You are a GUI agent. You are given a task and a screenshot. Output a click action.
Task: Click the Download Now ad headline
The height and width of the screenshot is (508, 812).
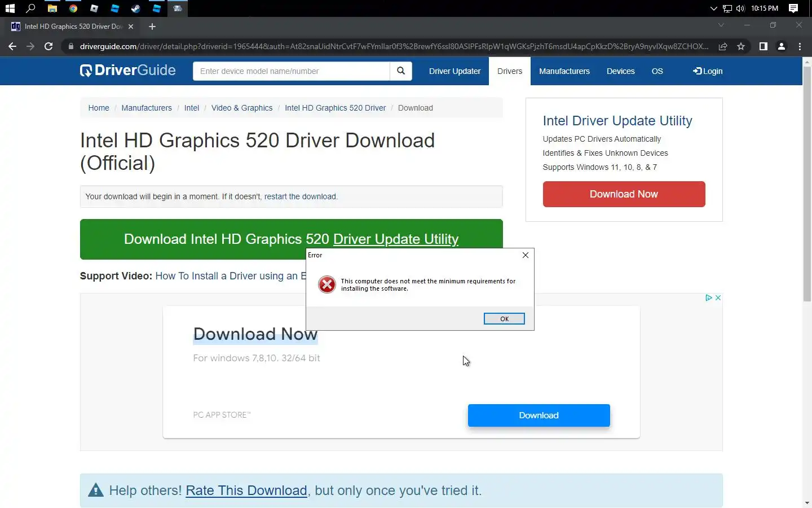pyautogui.click(x=255, y=334)
